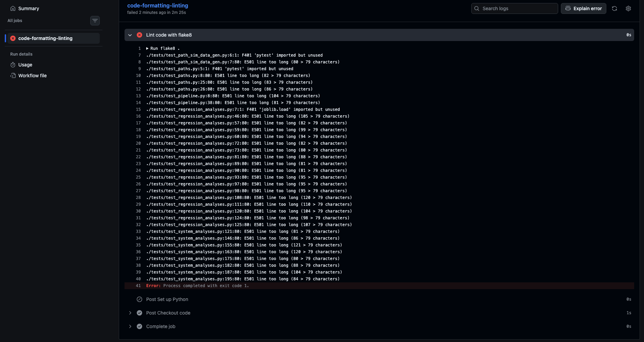The height and width of the screenshot is (342, 644).
Task: Click the Usage stopwatch icon
Action: (x=13, y=65)
